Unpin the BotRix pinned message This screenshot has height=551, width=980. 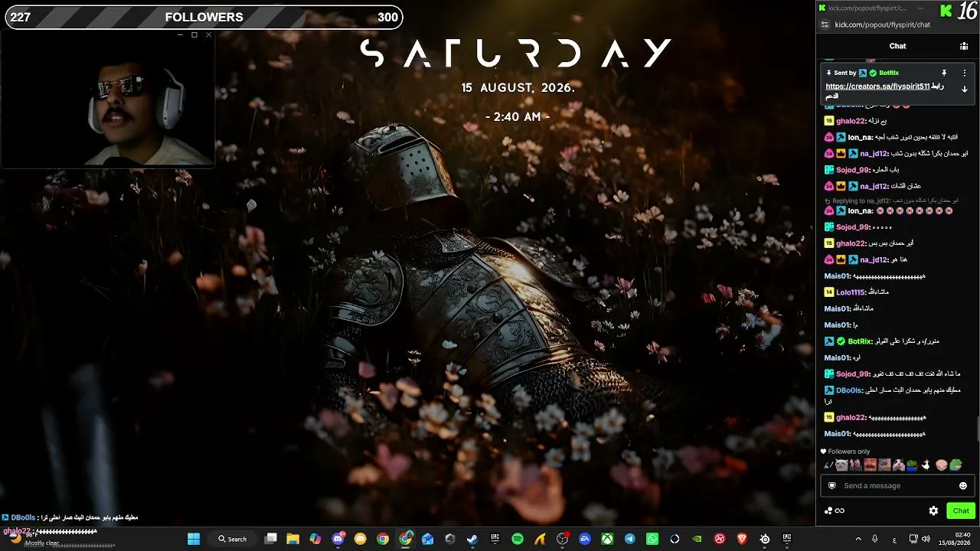point(944,73)
